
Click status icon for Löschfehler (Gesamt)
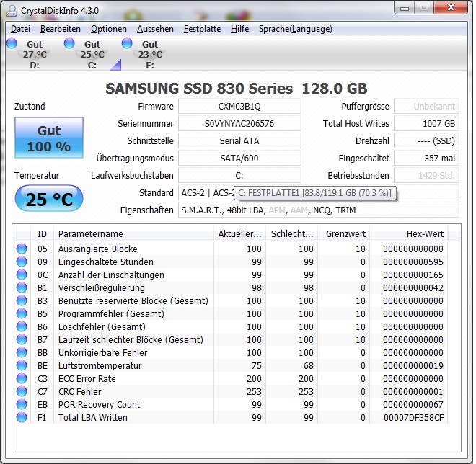22,326
